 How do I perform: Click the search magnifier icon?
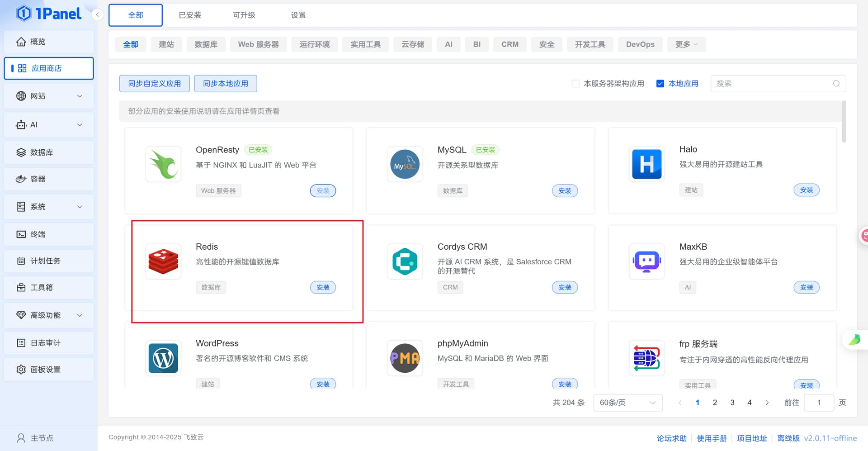(x=836, y=84)
